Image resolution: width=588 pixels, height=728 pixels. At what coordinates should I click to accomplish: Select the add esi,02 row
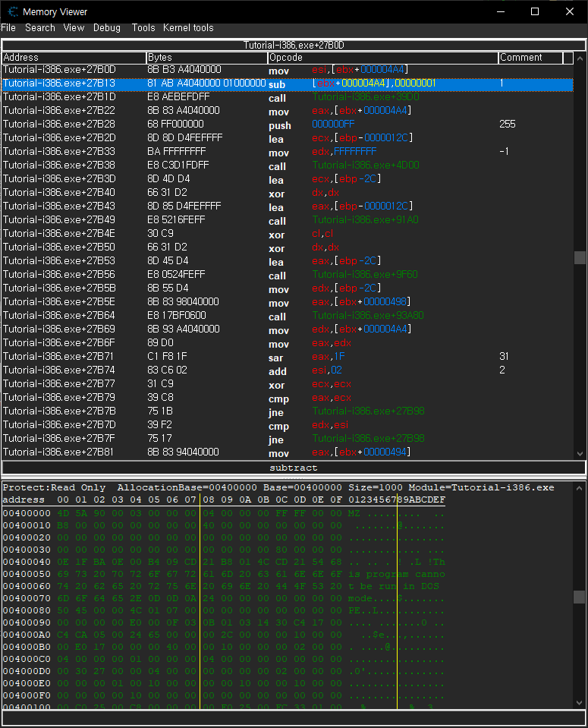coord(288,370)
